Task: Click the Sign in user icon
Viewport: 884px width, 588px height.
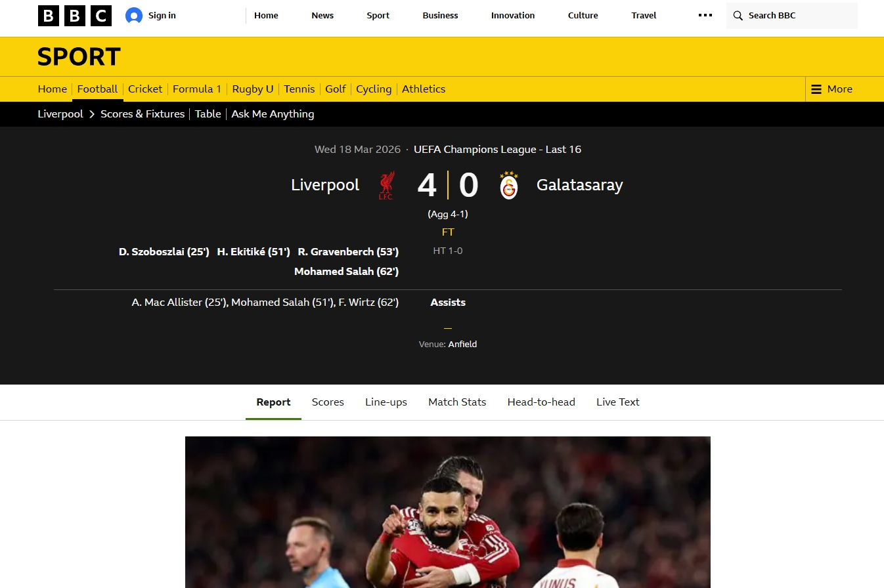Action: [x=134, y=16]
